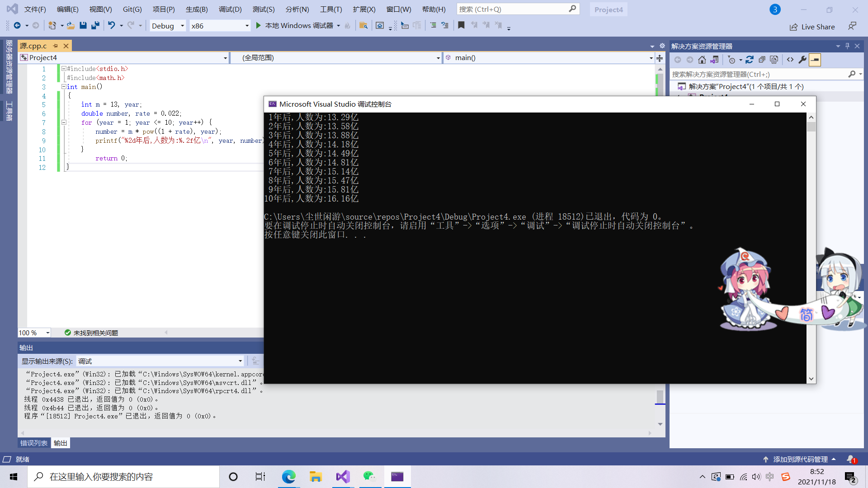Click the Home icon in Solution Explorer
This screenshot has height=488, width=868.
tap(702, 60)
